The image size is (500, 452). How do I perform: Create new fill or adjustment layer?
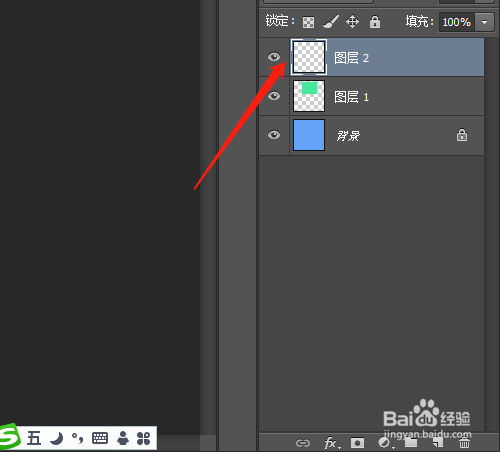[386, 443]
